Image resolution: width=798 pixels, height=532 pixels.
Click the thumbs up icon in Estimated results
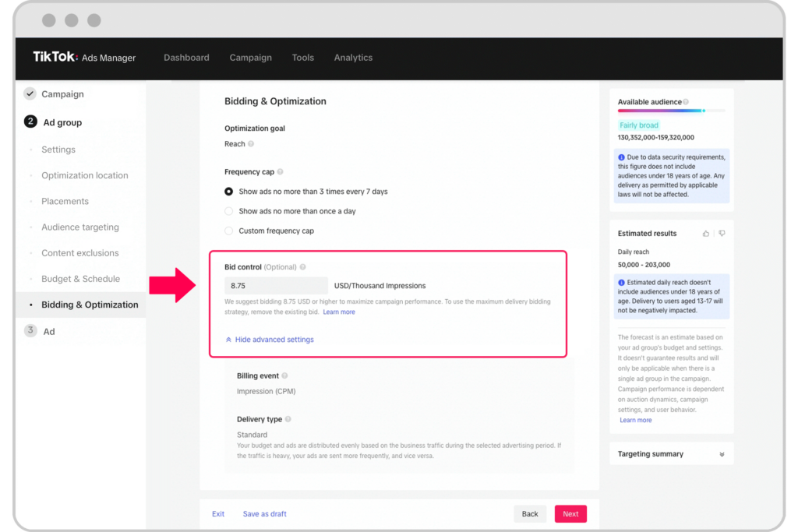pos(706,234)
